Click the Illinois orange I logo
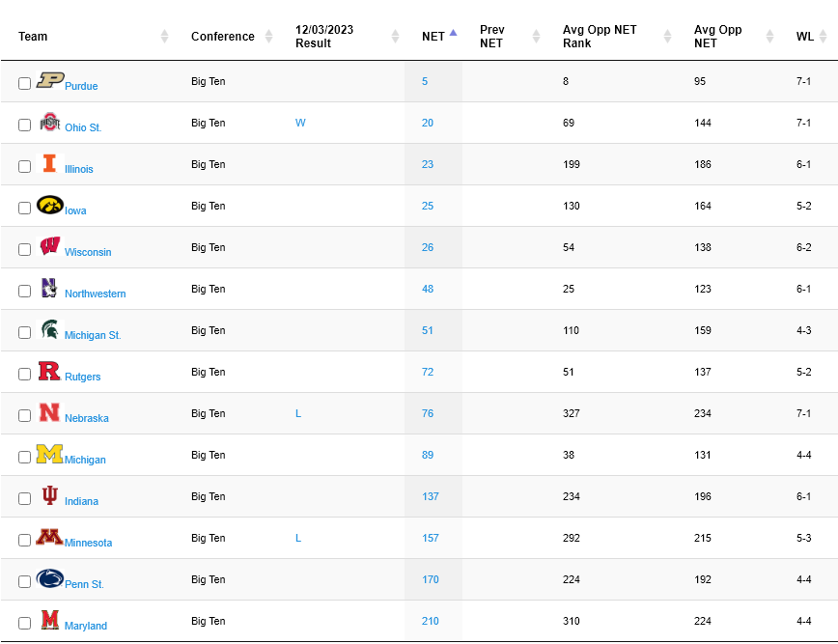The image size is (838, 644). click(x=49, y=163)
